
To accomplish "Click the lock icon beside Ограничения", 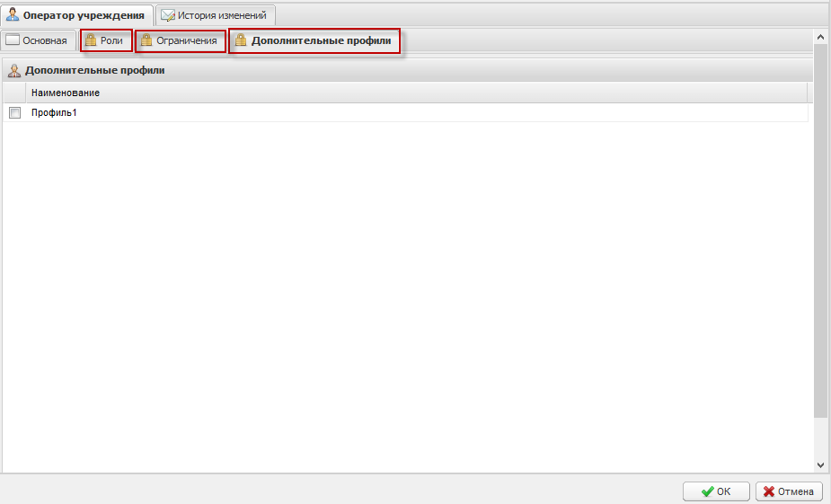I will 146,41.
